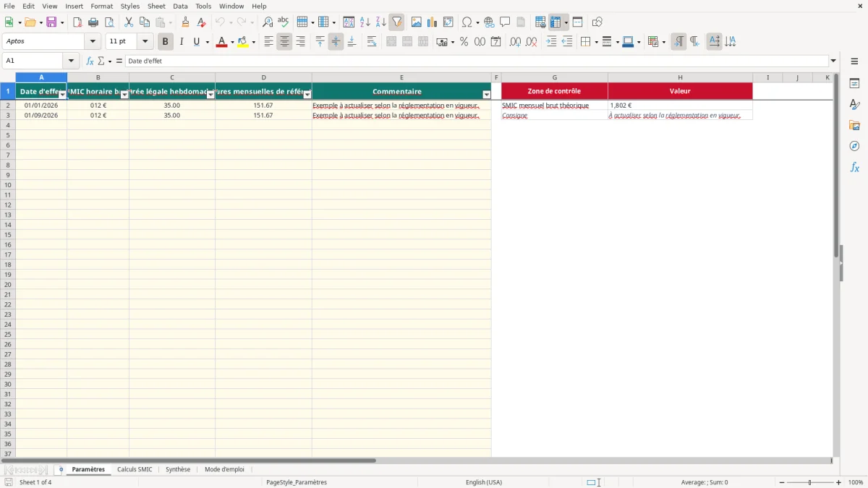This screenshot has width=868, height=488.
Task: Open the sidebar Navigator panel (compass icon)
Action: (854, 146)
